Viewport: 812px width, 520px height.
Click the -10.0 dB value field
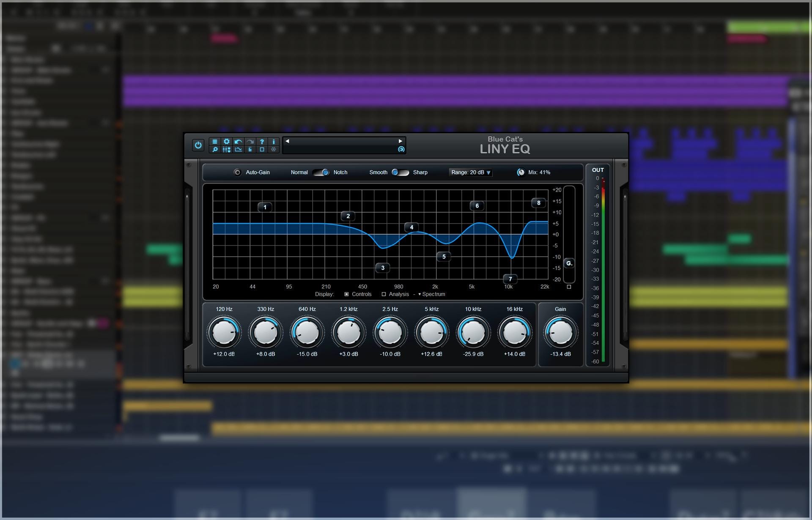[x=390, y=354]
